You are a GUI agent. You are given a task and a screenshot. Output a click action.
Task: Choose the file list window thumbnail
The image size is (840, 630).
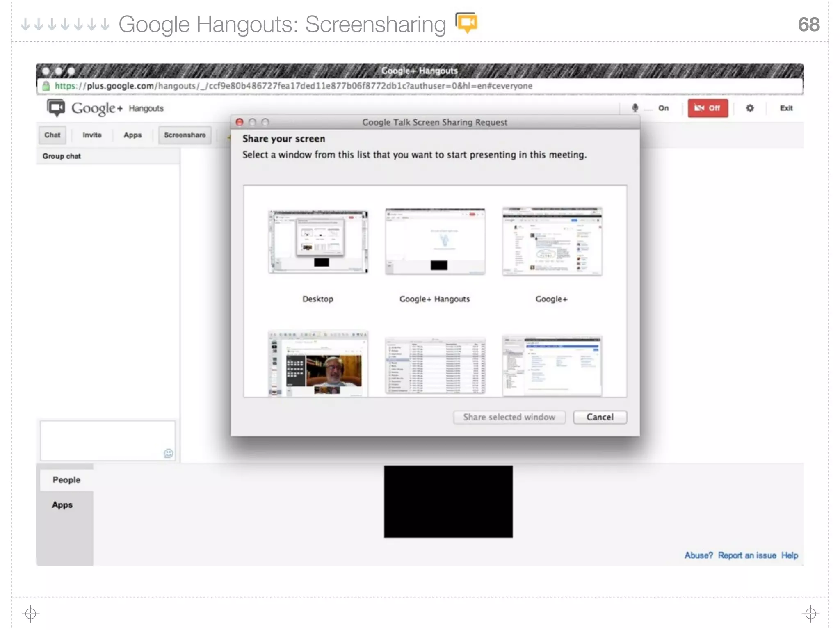point(435,366)
